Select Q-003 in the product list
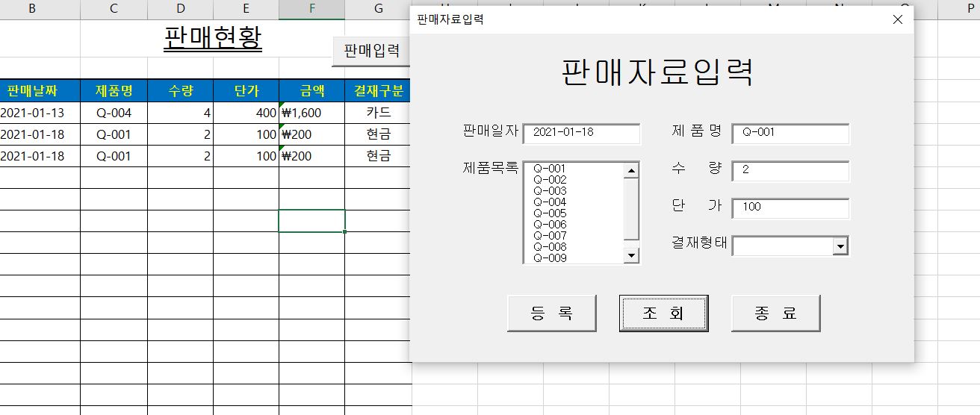980x415 pixels. click(550, 191)
